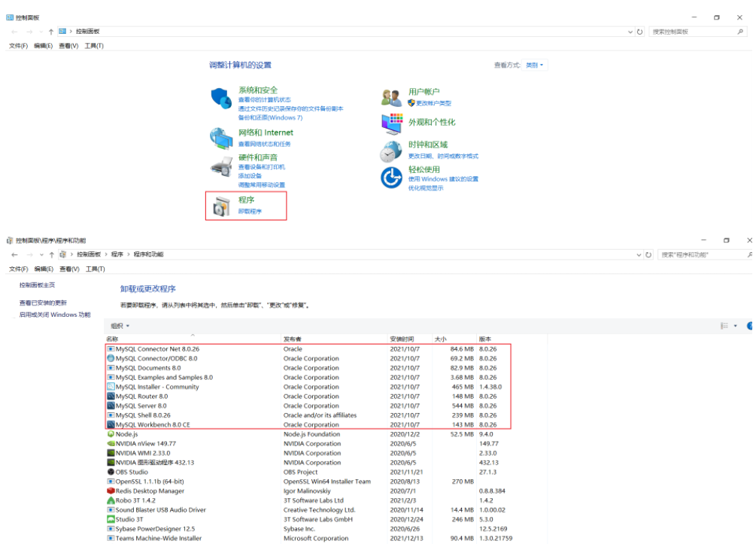Open 文件(F) menu in Control Panel window
Image resolution: width=756 pixels, height=550 pixels.
(18, 46)
